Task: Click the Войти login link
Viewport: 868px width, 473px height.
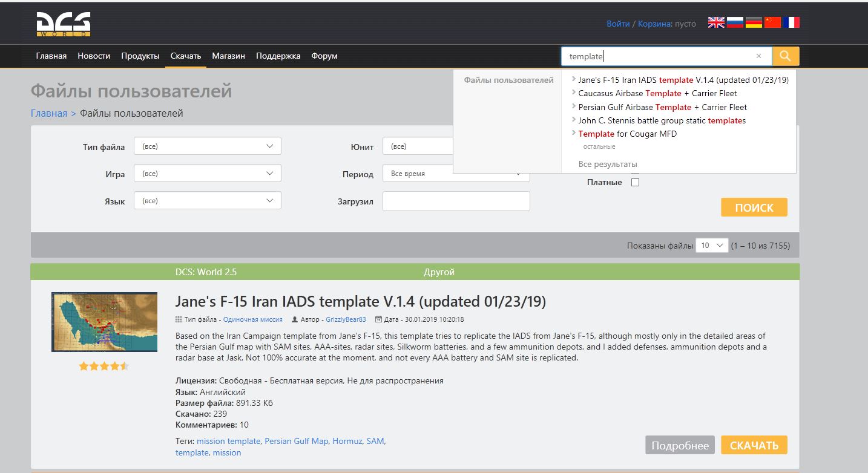Action: (618, 24)
